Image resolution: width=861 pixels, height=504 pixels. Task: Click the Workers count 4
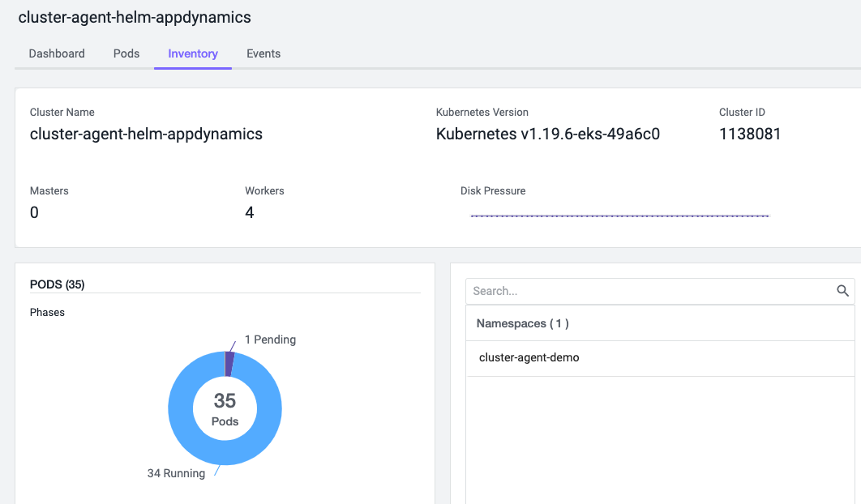(249, 212)
